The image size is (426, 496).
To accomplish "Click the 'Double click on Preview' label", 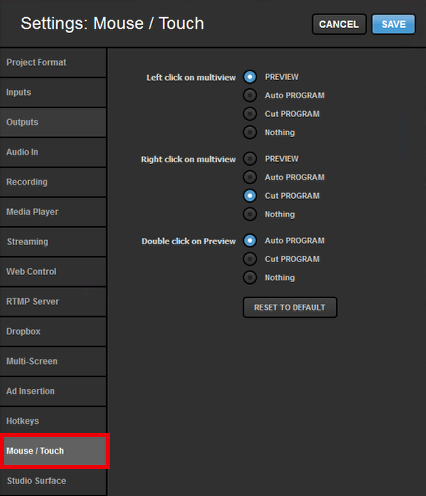I will click(189, 241).
